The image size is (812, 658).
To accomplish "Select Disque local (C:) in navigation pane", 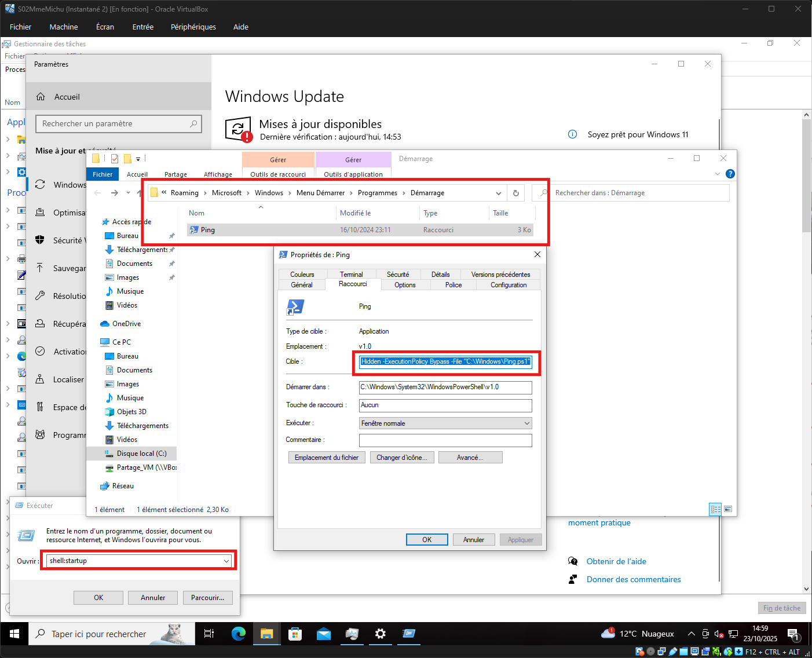I will click(x=141, y=454).
